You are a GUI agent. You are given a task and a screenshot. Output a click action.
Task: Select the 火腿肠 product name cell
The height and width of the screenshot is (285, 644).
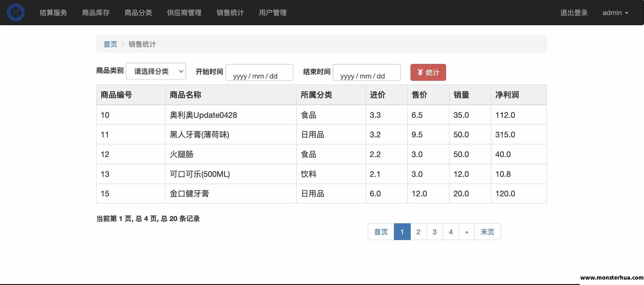(x=231, y=154)
